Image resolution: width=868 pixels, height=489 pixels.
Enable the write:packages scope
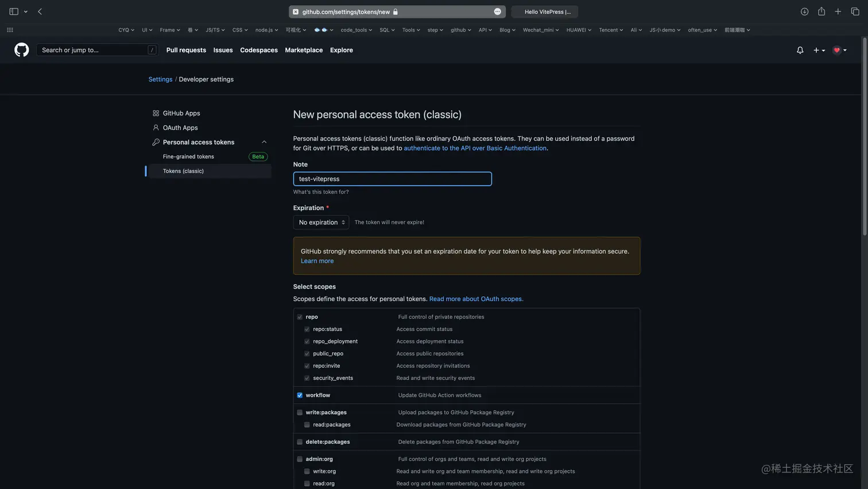[300, 413]
